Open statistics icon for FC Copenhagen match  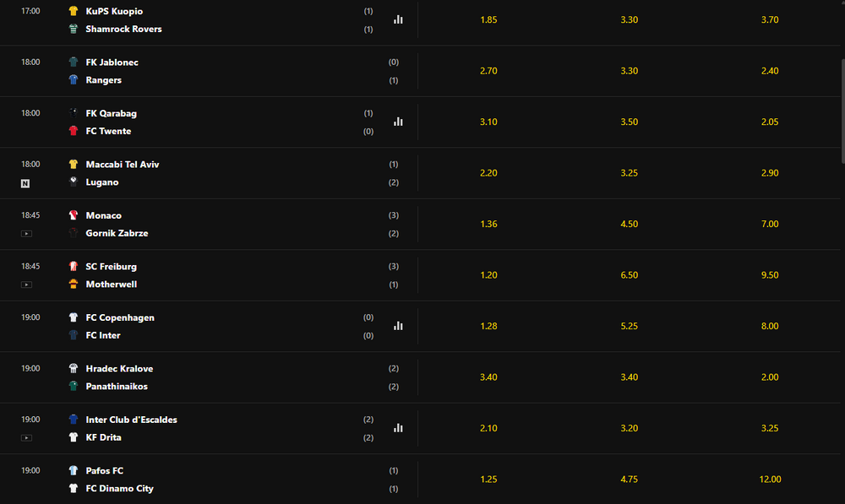pyautogui.click(x=398, y=326)
